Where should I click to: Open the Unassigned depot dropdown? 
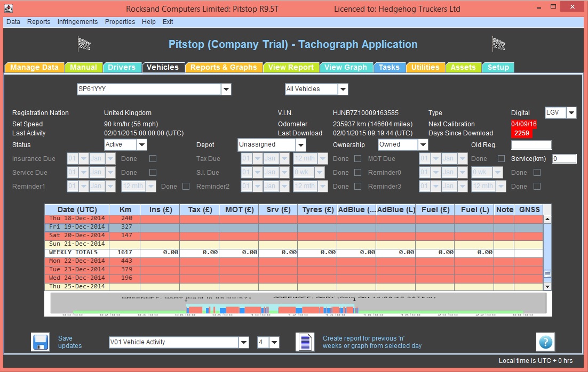pos(301,144)
